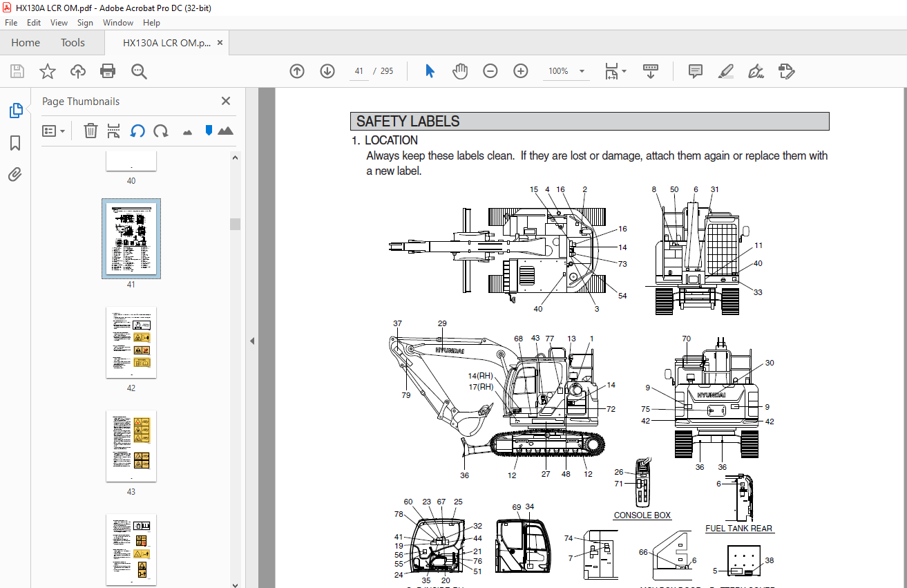
Task: Click the '1. LOCATION' heading text
Action: pos(385,140)
